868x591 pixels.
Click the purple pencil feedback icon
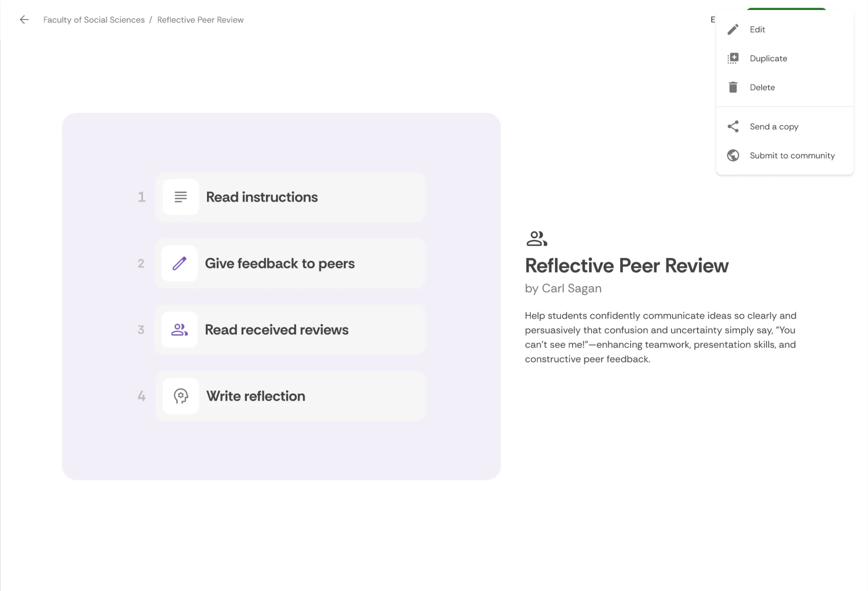(180, 263)
